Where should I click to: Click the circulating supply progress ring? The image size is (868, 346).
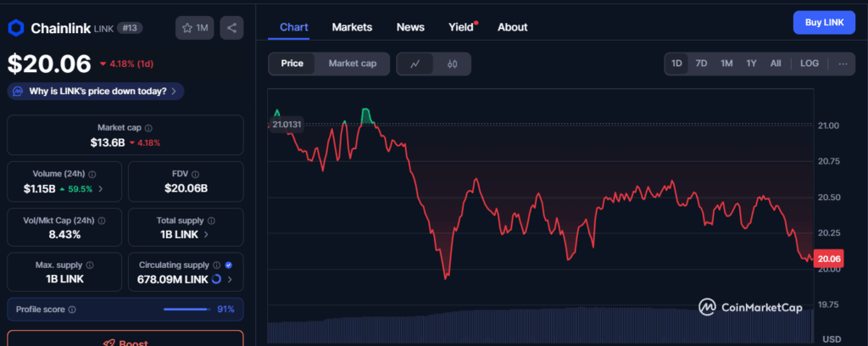(216, 279)
